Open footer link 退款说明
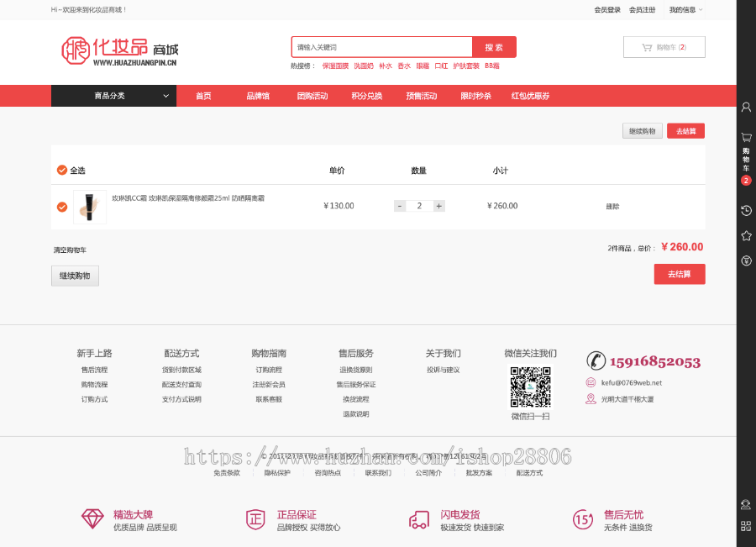This screenshot has width=756, height=547. (x=356, y=414)
